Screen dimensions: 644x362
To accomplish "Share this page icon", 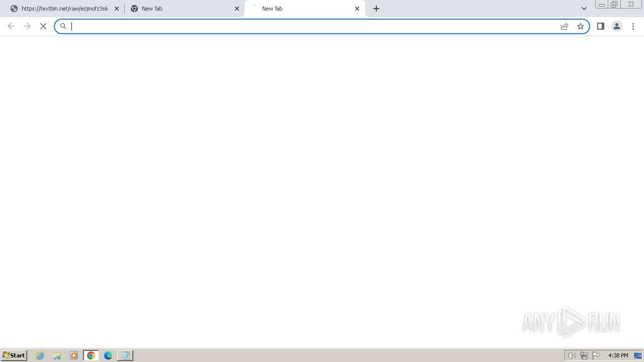I will (x=565, y=26).
